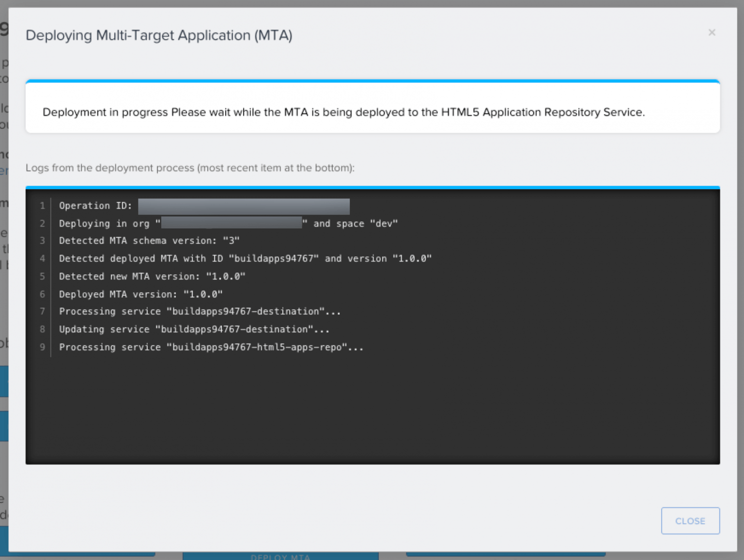
Task: Select the buildapps94767-destination processing entry
Action: point(200,311)
